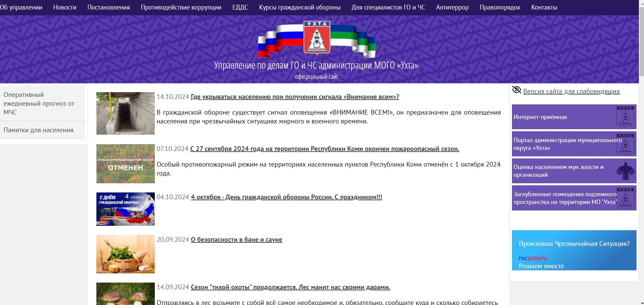Image resolution: width=644 pixels, height=305 pixels.
Task: Open the Сезон "тихой охоты" article
Action: coord(291,287)
